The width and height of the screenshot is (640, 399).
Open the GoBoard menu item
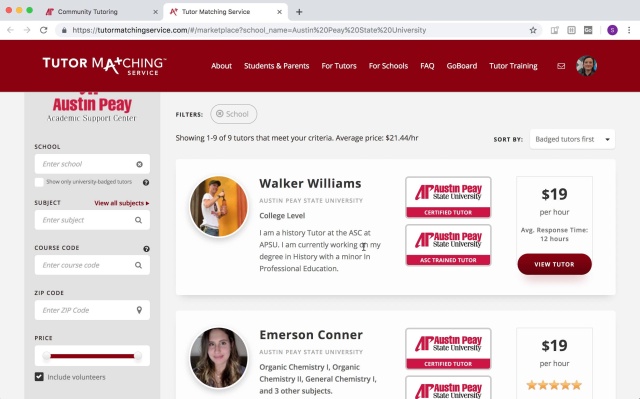(x=462, y=66)
